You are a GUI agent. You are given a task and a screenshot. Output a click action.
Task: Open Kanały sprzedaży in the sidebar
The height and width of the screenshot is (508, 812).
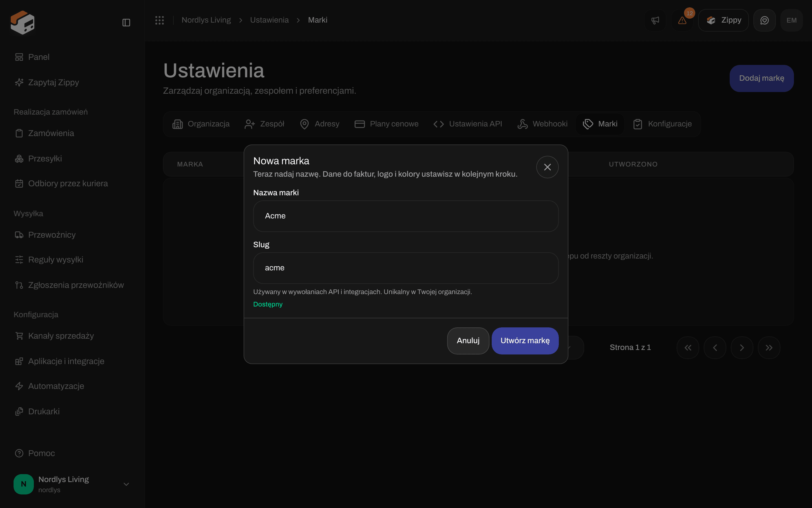click(72, 336)
